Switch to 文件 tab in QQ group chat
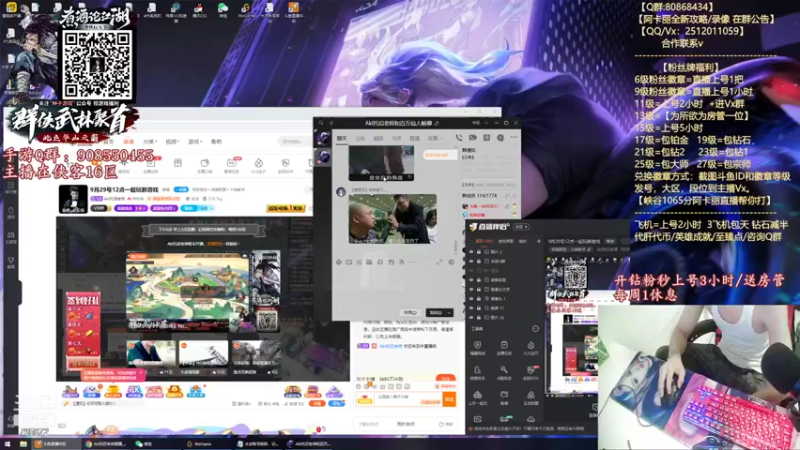 click(x=396, y=138)
